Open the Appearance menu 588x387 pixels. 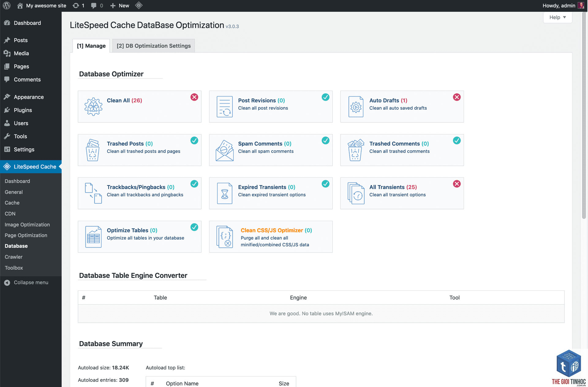click(31, 97)
